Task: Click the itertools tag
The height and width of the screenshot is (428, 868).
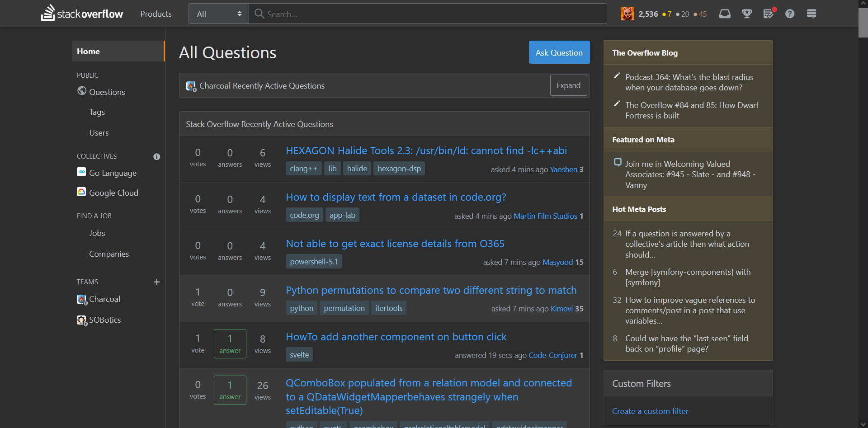Action: coord(389,308)
